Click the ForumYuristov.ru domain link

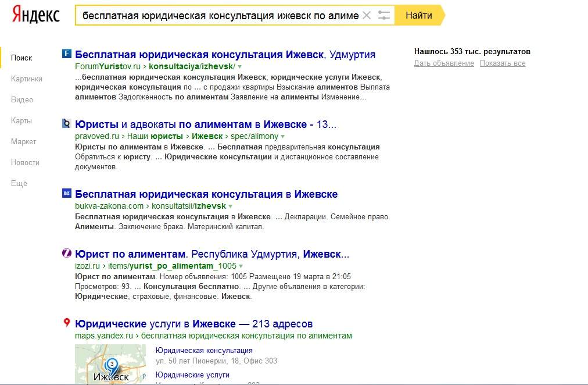[x=107, y=66]
